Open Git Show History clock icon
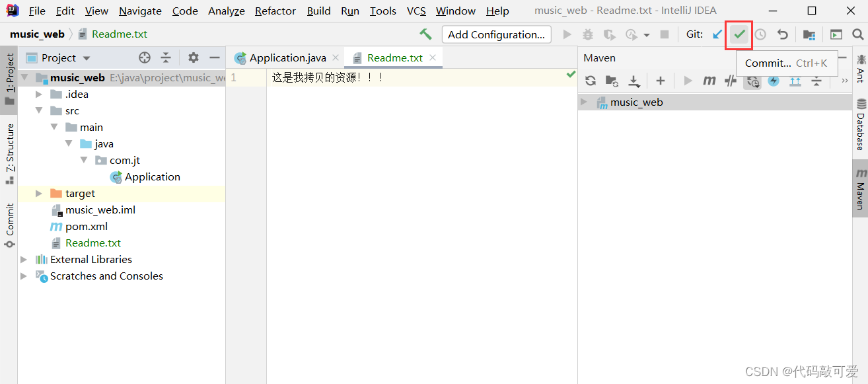This screenshot has width=868, height=384. coord(760,34)
